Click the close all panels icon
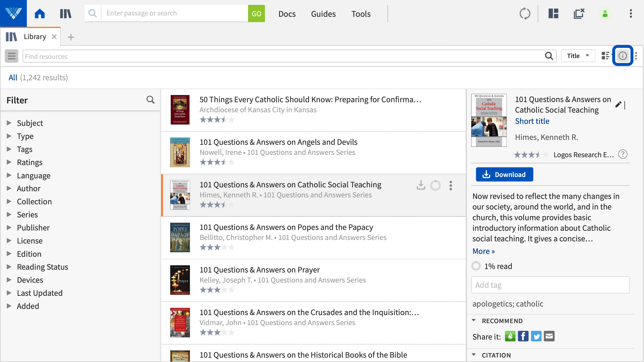The width and height of the screenshot is (644, 362). point(579,13)
